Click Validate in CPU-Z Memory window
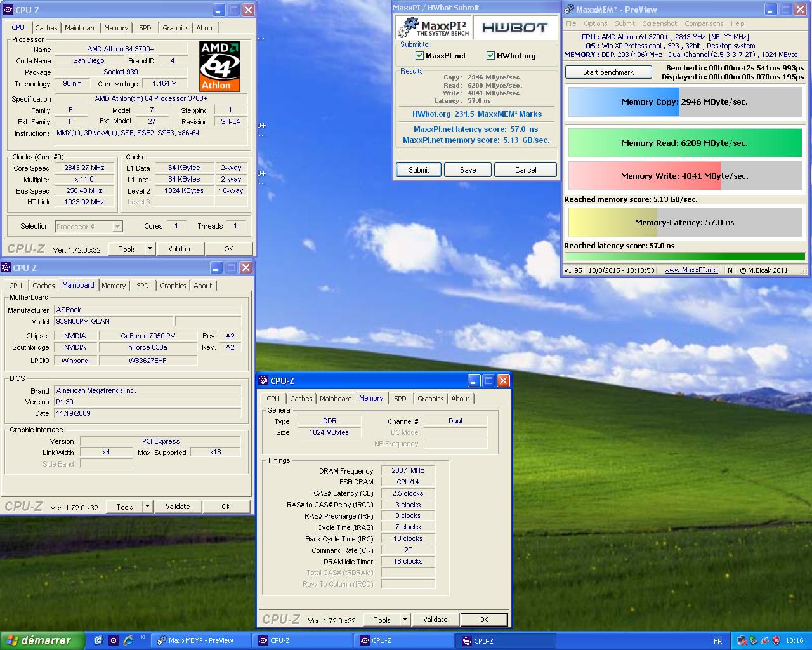Viewport: 812px width, 650px height. coord(435,620)
